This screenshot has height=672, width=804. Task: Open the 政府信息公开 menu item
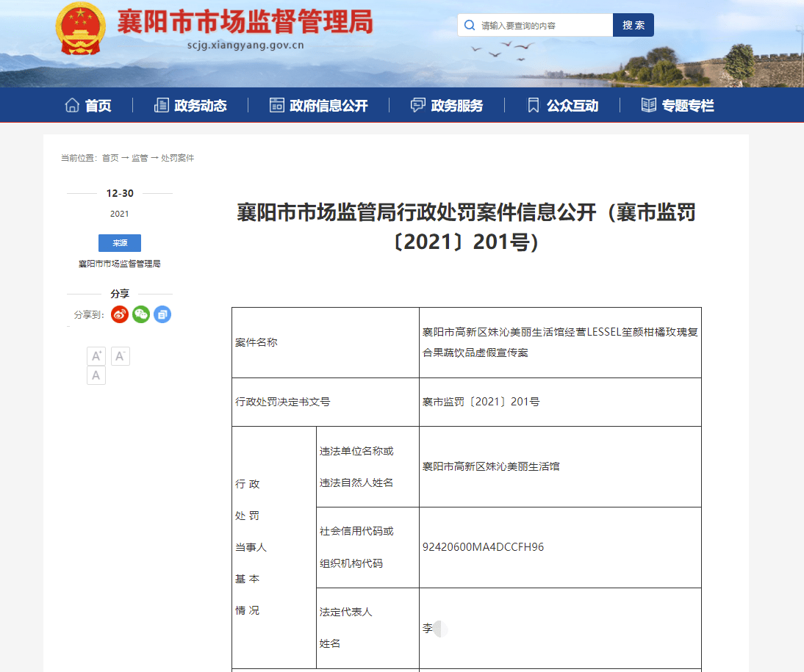[x=318, y=106]
